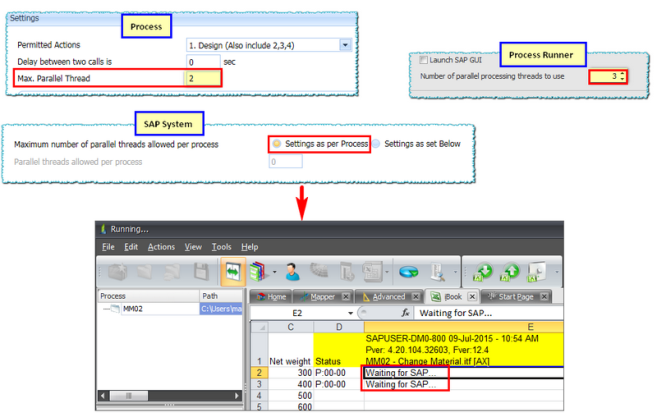Close the Start Page tab

pyautogui.click(x=544, y=297)
